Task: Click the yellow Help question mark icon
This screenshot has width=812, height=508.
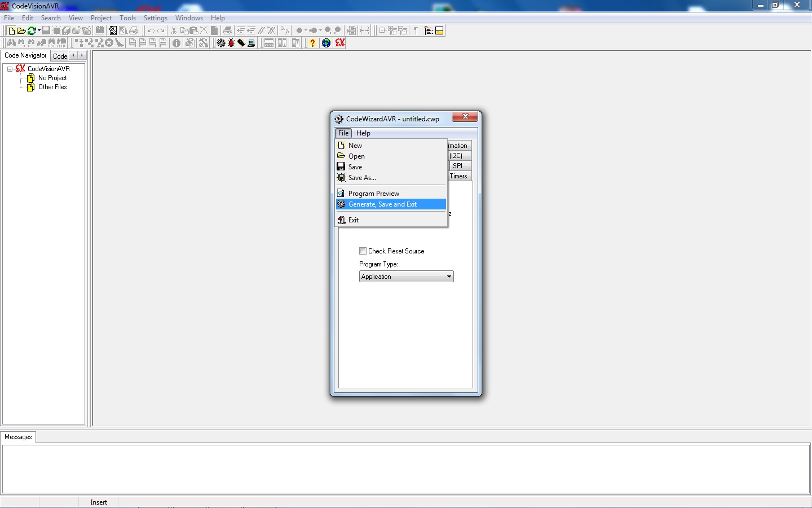Action: coord(312,43)
